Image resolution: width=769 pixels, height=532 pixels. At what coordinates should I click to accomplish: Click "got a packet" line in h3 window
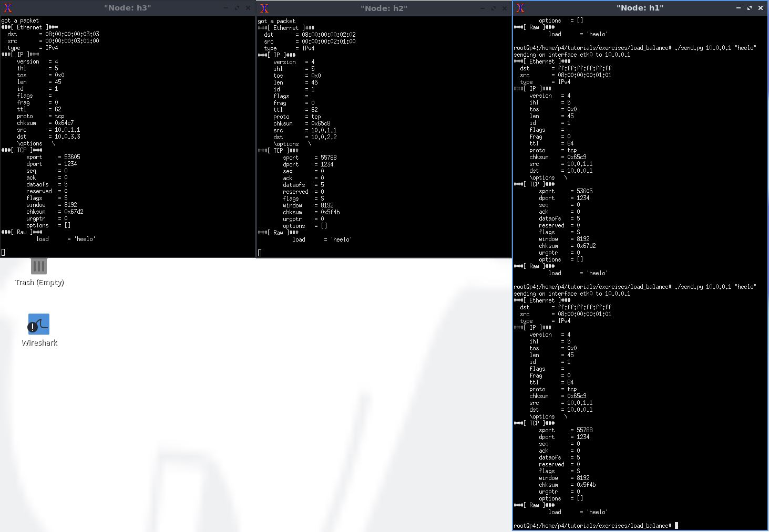(20, 20)
